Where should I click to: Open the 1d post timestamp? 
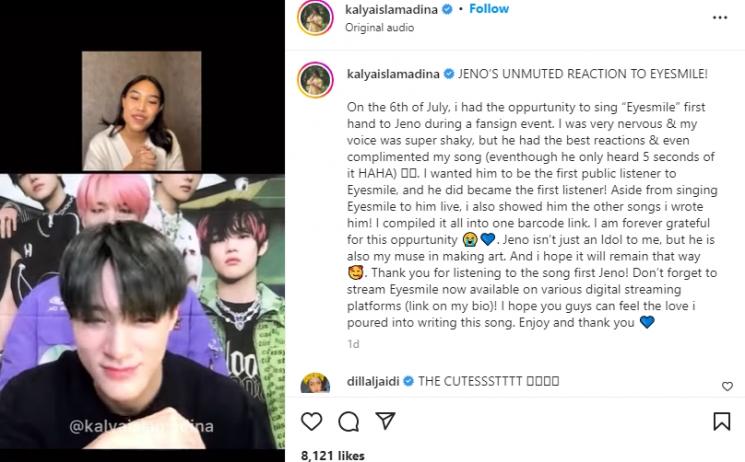(353, 344)
